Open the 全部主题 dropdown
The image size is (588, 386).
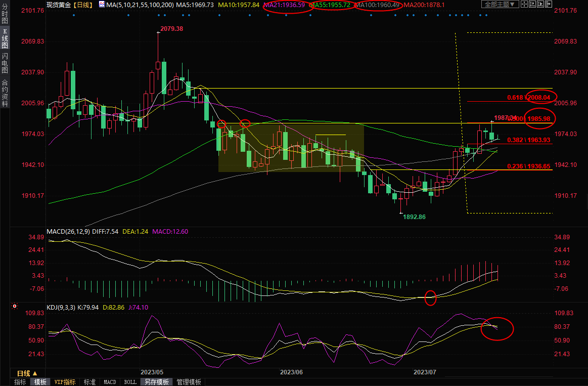(x=499, y=5)
